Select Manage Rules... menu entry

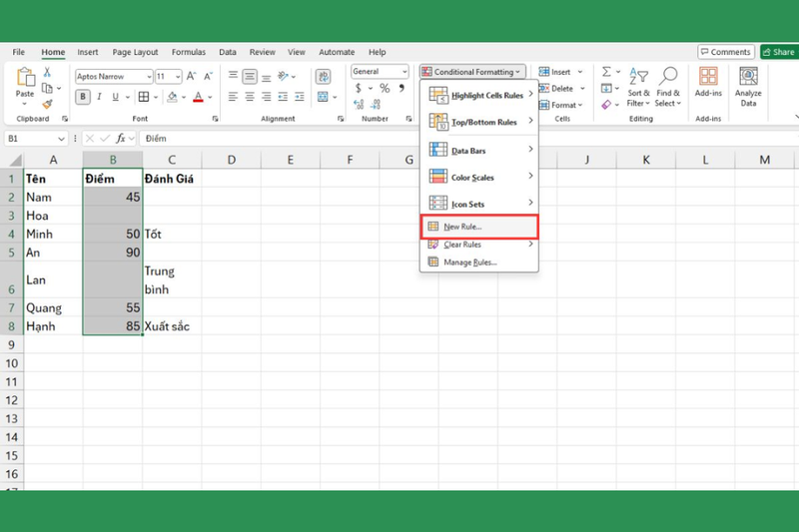(479, 263)
